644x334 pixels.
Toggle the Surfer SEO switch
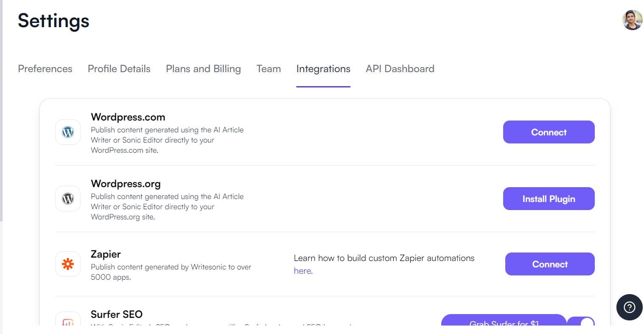click(x=581, y=322)
